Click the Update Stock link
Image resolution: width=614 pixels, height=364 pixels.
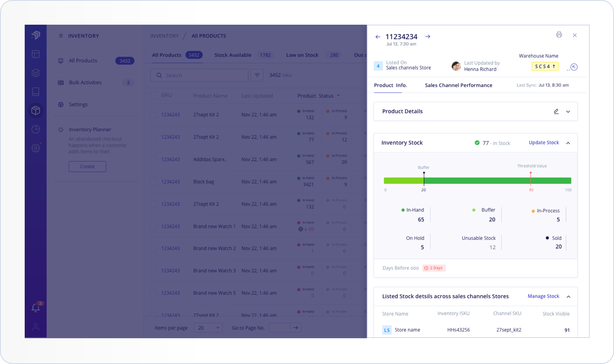click(543, 142)
